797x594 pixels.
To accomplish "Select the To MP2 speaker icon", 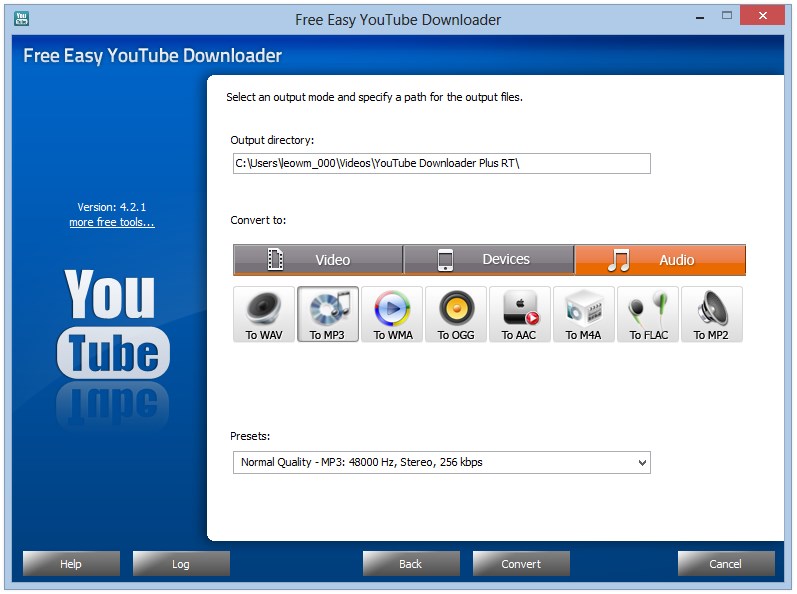I will (x=712, y=314).
